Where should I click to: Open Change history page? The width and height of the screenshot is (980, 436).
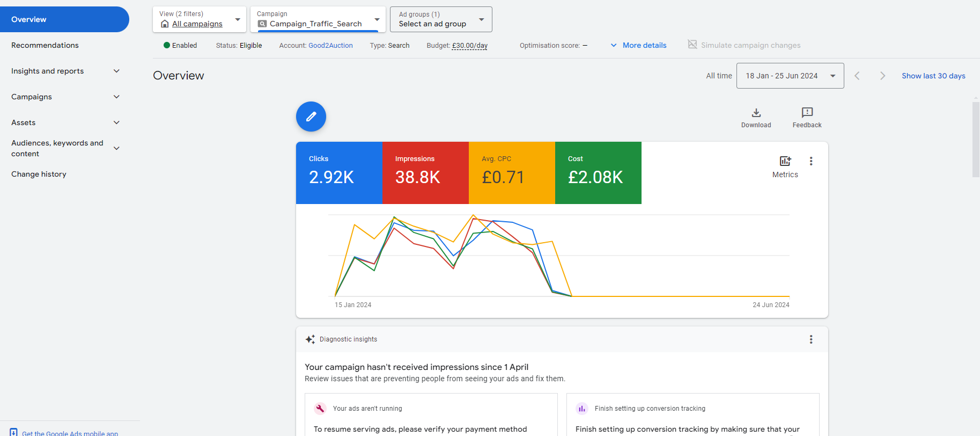pos(39,174)
